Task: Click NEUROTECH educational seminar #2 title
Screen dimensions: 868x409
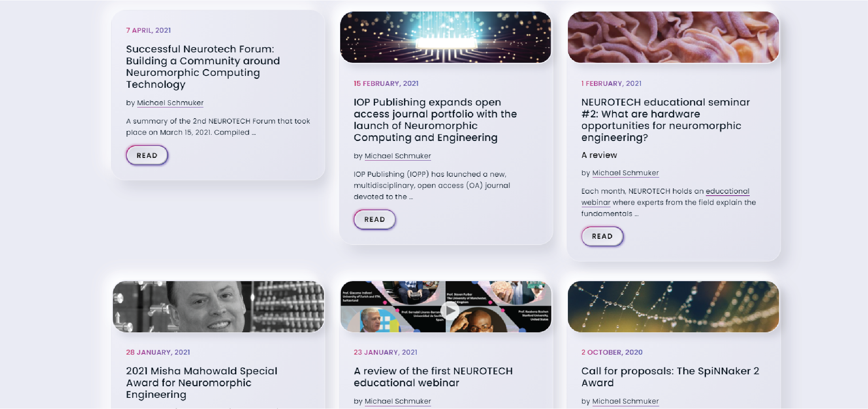Action: [x=665, y=120]
